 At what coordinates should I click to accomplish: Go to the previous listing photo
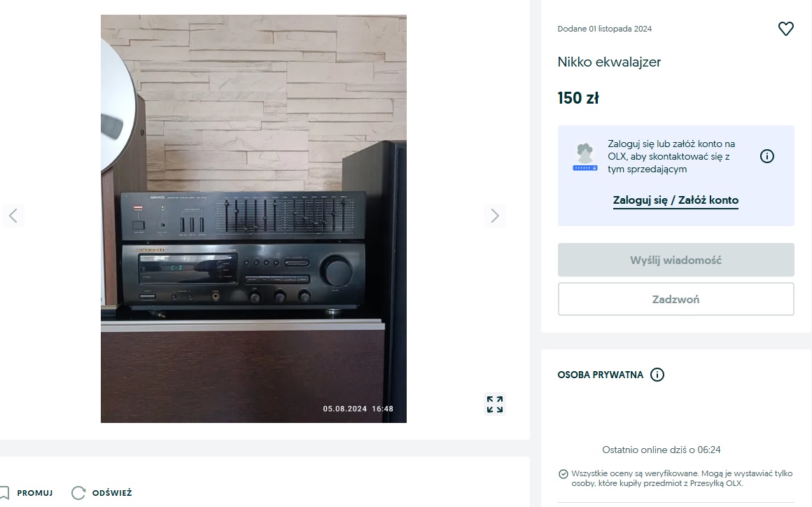(x=13, y=216)
